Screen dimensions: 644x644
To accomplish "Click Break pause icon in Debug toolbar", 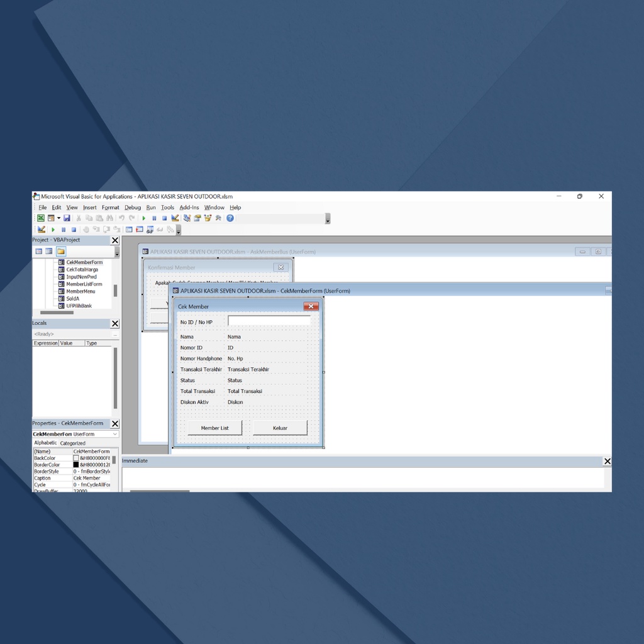I will (64, 230).
